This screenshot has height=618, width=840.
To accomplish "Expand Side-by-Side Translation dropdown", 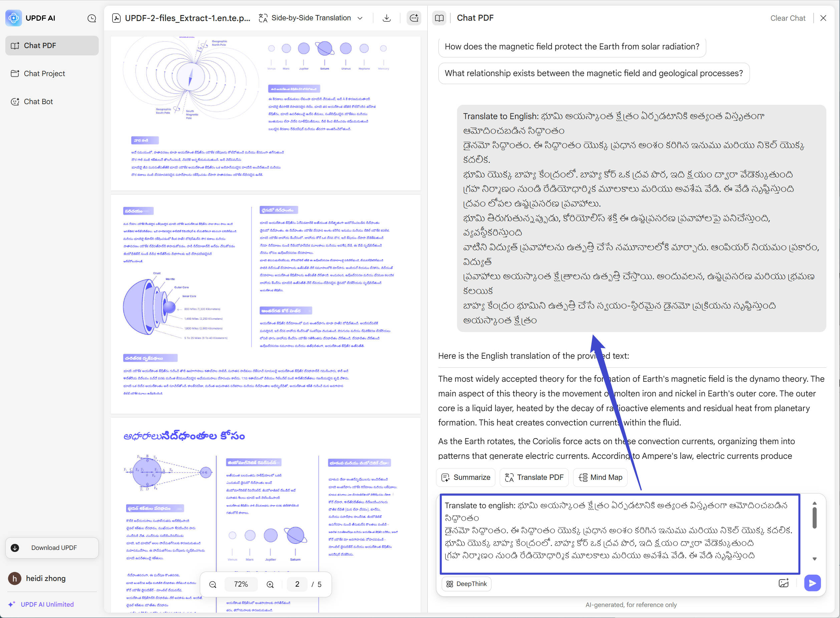I will [x=360, y=18].
